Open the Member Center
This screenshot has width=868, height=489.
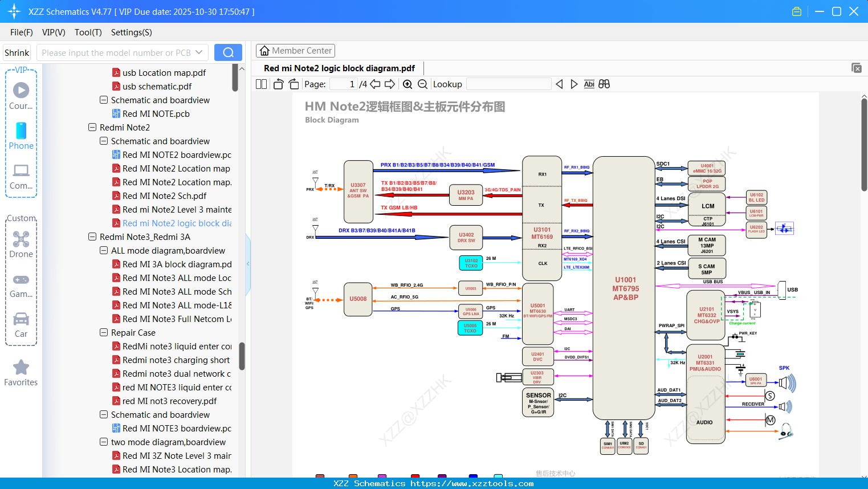tap(295, 51)
